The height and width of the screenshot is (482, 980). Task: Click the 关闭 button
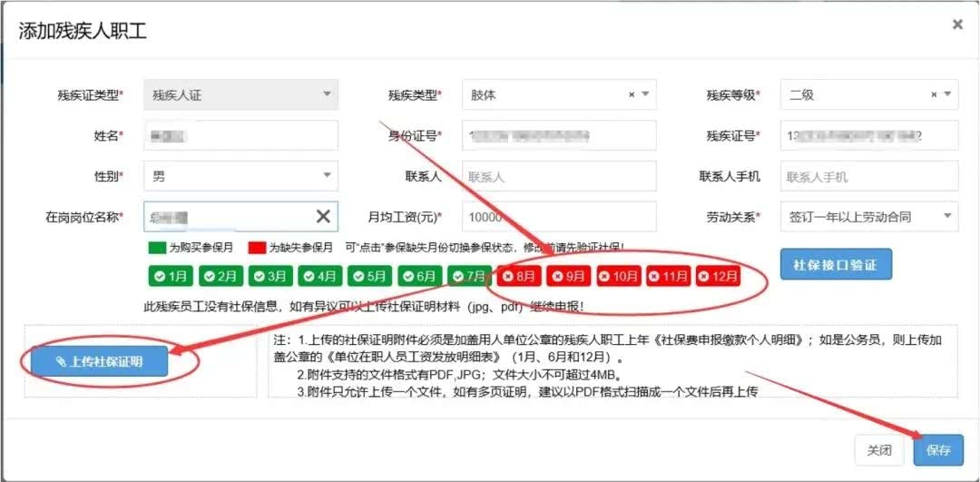click(879, 449)
